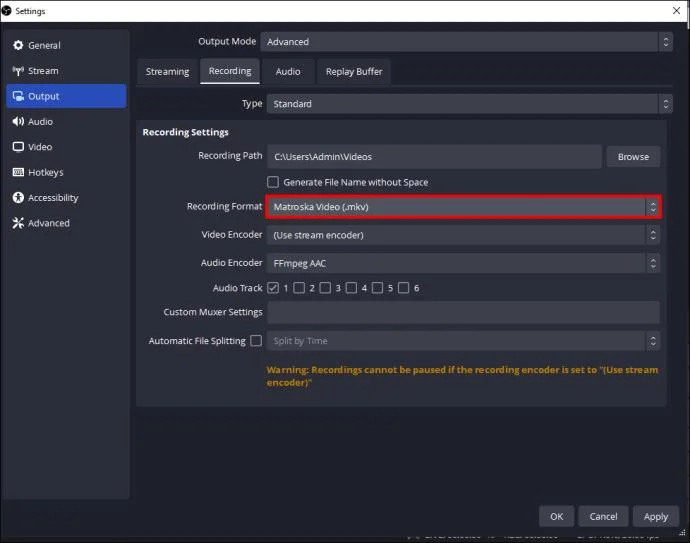The width and height of the screenshot is (690, 543).
Task: Open the Split by Time dropdown
Action: pos(463,341)
